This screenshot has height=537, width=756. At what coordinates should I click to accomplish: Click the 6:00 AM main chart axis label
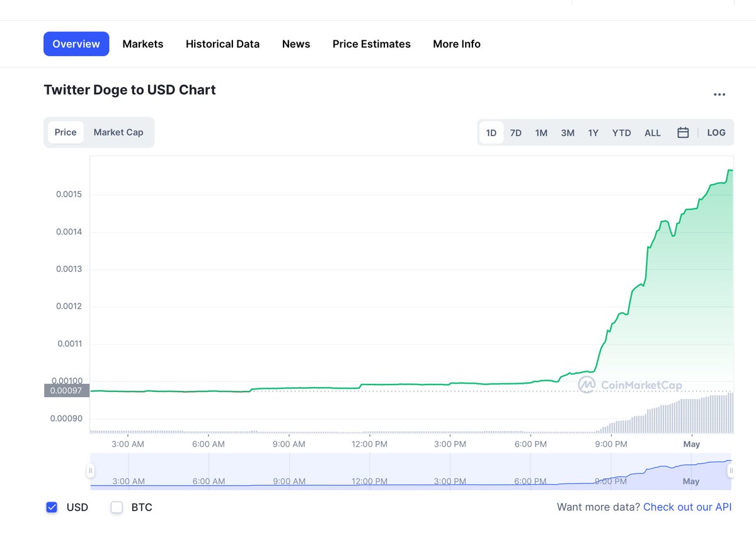209,444
